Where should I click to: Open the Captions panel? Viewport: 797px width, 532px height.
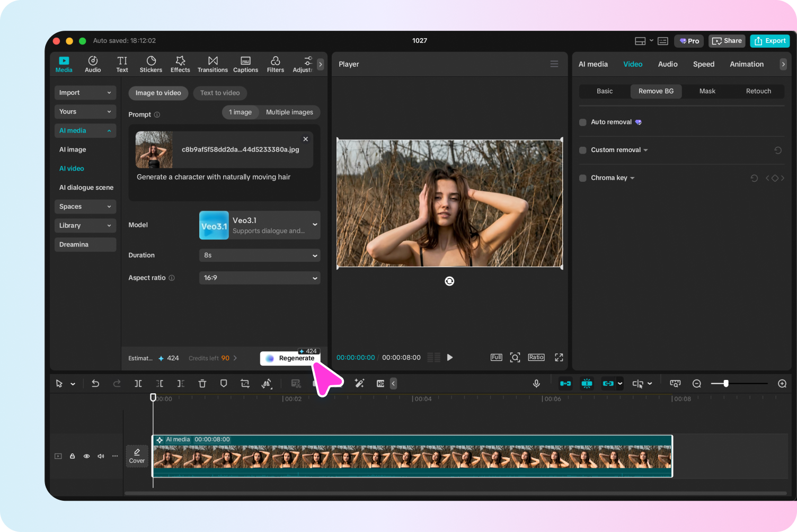245,64
